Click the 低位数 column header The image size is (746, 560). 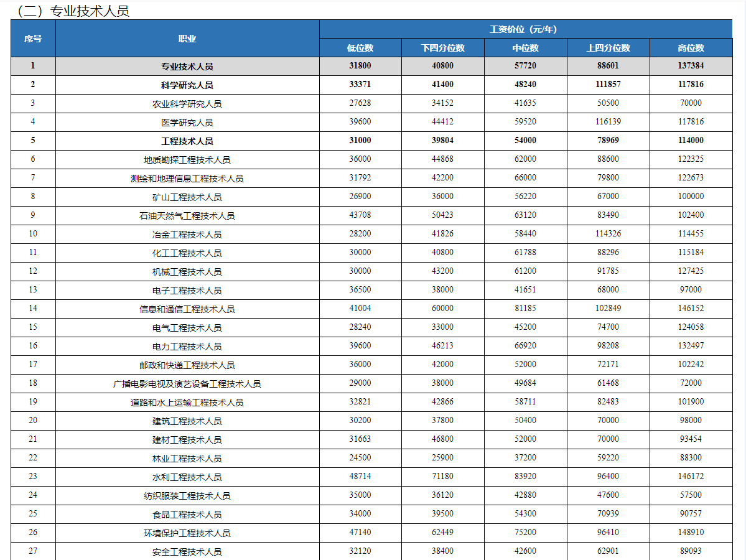coord(360,48)
